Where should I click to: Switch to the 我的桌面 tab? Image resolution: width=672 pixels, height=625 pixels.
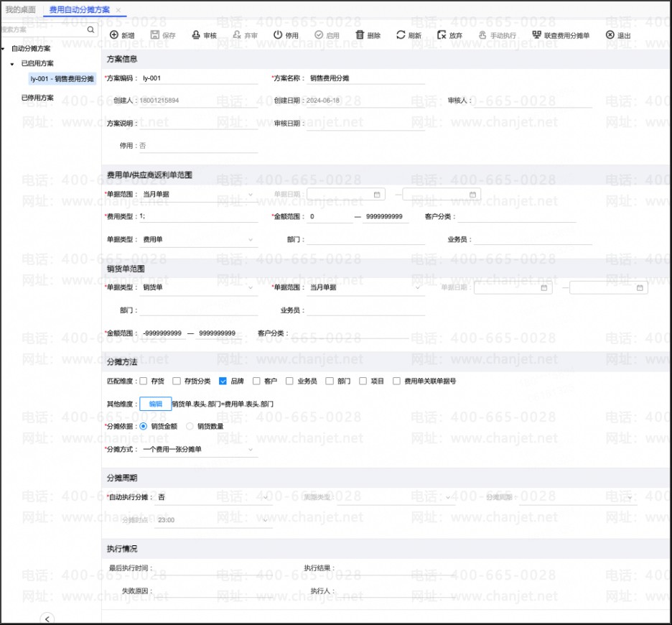(x=20, y=10)
